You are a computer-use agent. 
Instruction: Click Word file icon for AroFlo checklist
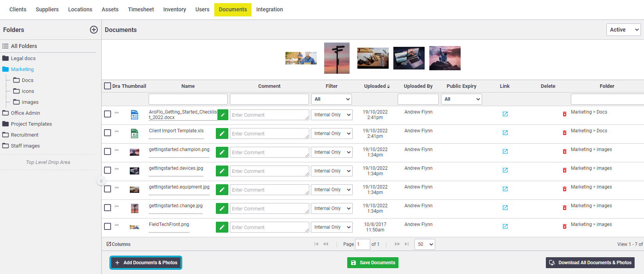[135, 114]
